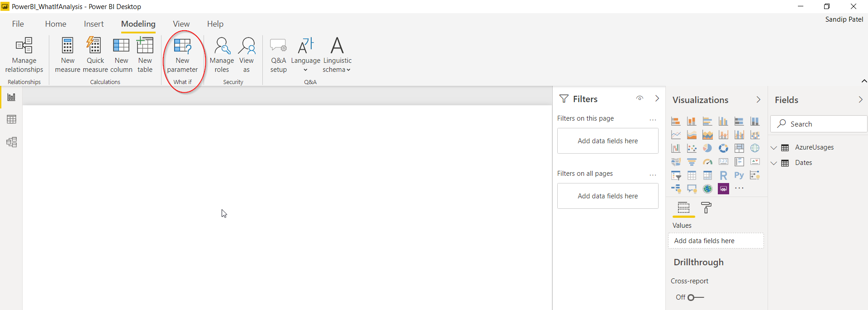Viewport: 868px width, 310px height.
Task: Select the Slicer visual
Action: pyautogui.click(x=676, y=175)
